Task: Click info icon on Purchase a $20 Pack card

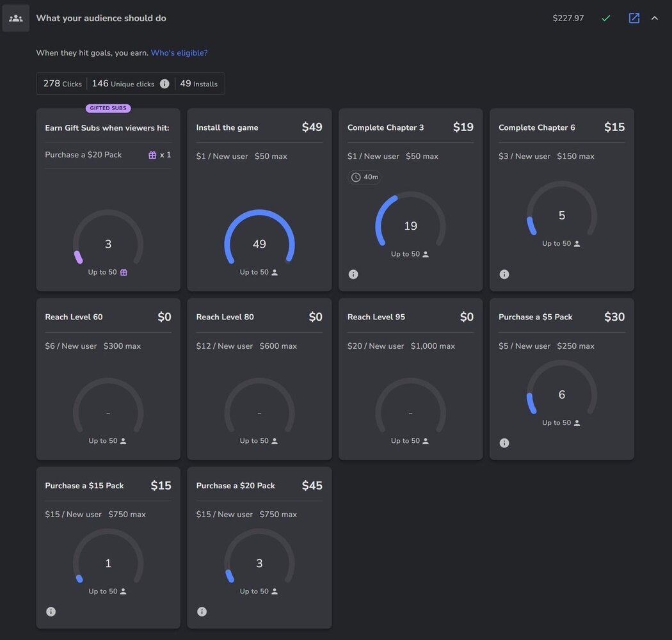Action: coord(202,612)
